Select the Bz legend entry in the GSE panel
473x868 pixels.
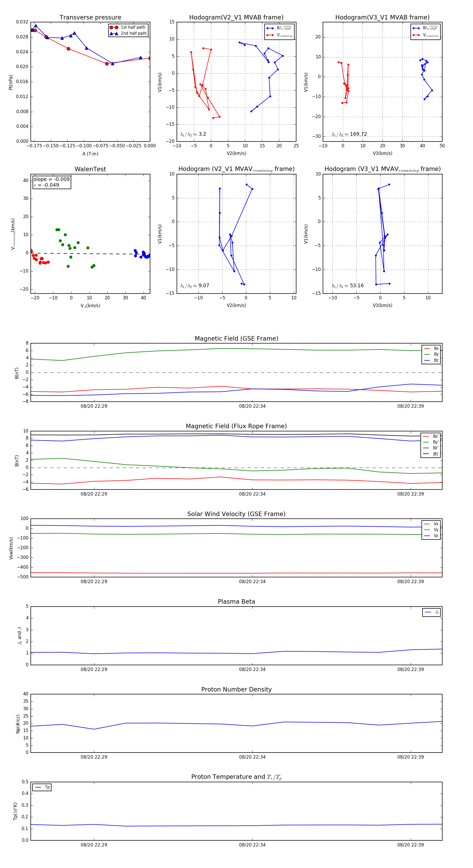[431, 360]
